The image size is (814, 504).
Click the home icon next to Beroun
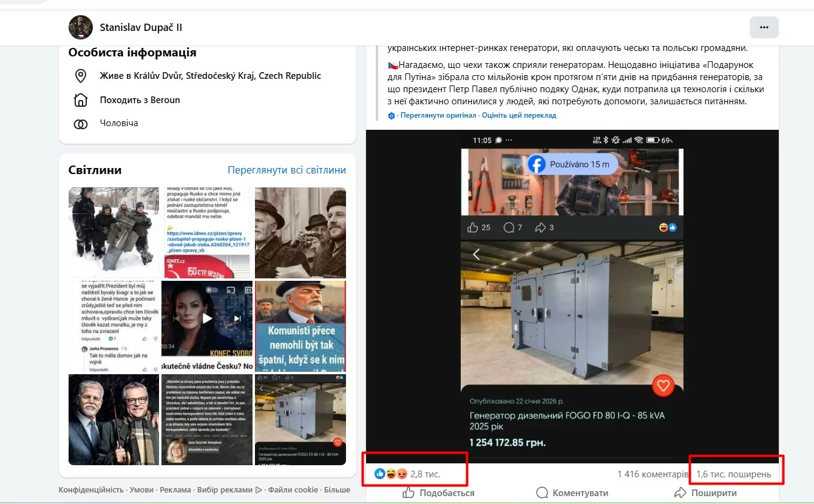pyautogui.click(x=80, y=100)
